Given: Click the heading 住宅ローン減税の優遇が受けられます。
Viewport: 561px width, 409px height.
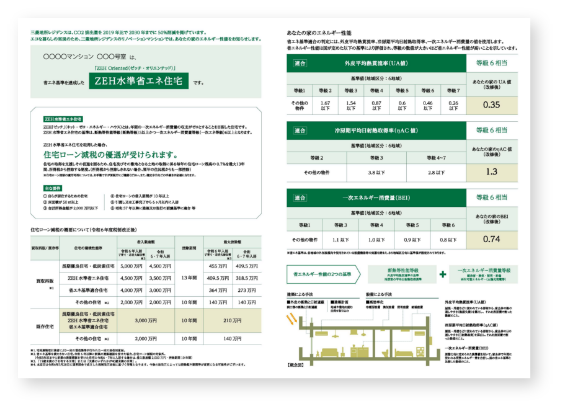Looking at the screenshot, I should (111, 155).
